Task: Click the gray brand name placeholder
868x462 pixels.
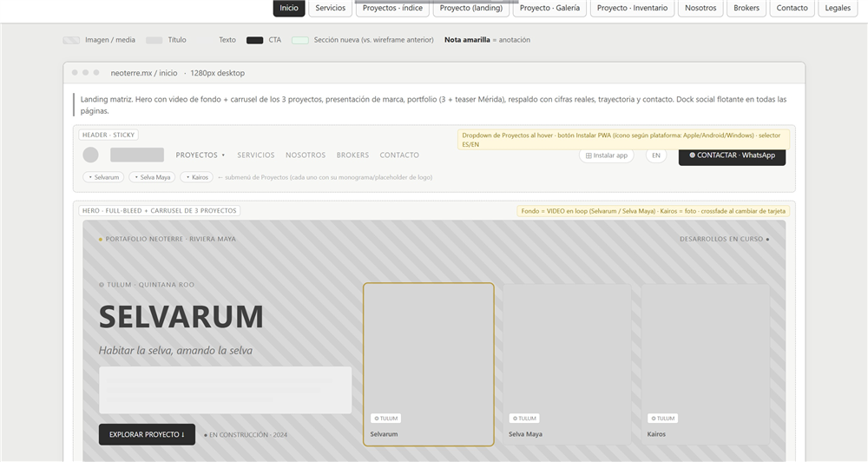Action: click(x=137, y=155)
